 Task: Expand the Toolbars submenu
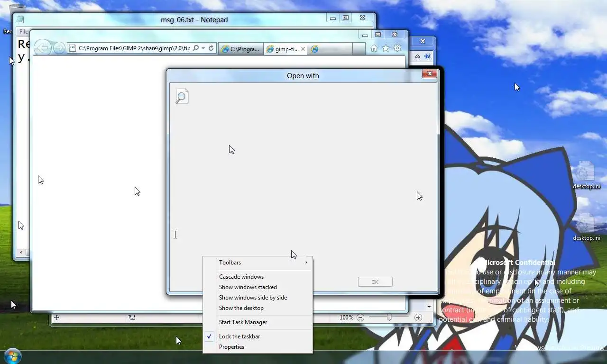click(258, 263)
